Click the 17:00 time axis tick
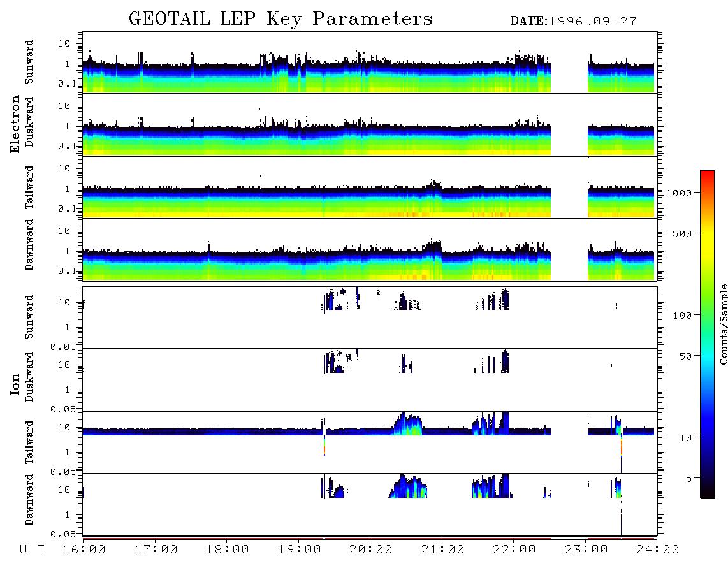The width and height of the screenshot is (728, 561). click(156, 550)
